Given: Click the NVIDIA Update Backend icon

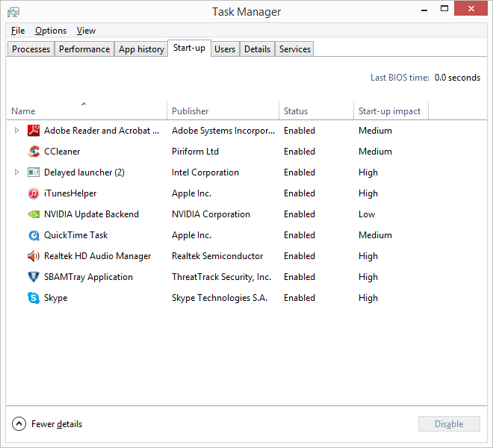Looking at the screenshot, I should [x=34, y=214].
